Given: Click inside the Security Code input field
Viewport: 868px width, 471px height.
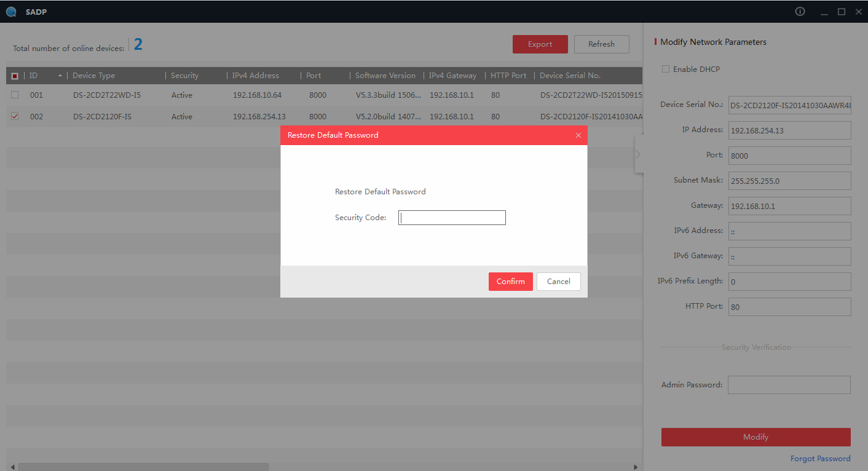Looking at the screenshot, I should click(x=452, y=217).
